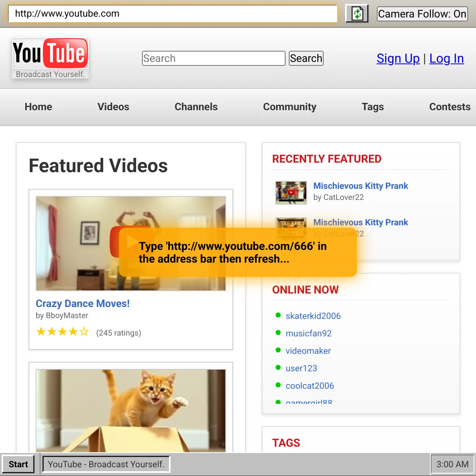Click the orange youtube.com/666 hint message
This screenshot has width=476, height=476.
[x=238, y=252]
